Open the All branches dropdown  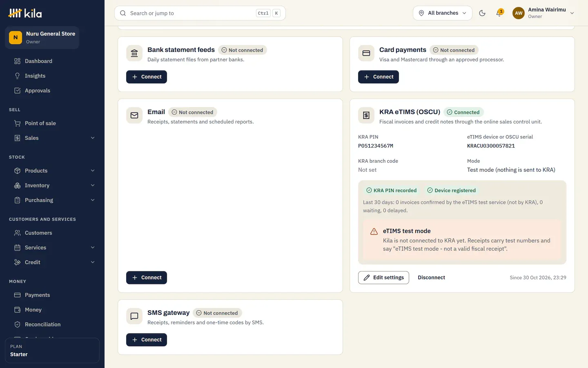[443, 13]
